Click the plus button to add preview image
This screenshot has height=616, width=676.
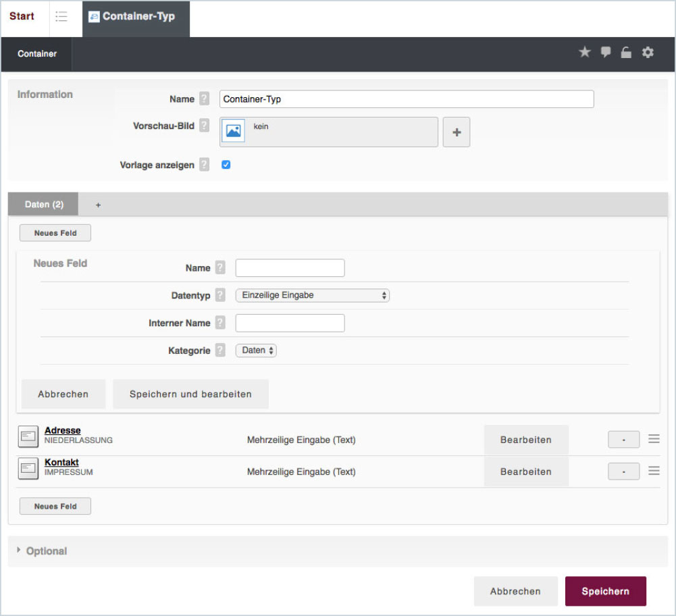click(x=457, y=132)
